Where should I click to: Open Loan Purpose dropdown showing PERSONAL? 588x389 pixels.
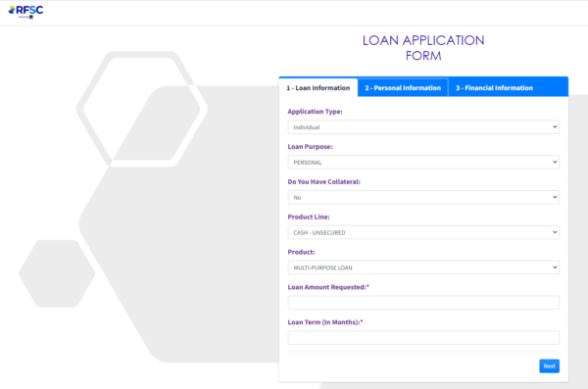coord(423,162)
